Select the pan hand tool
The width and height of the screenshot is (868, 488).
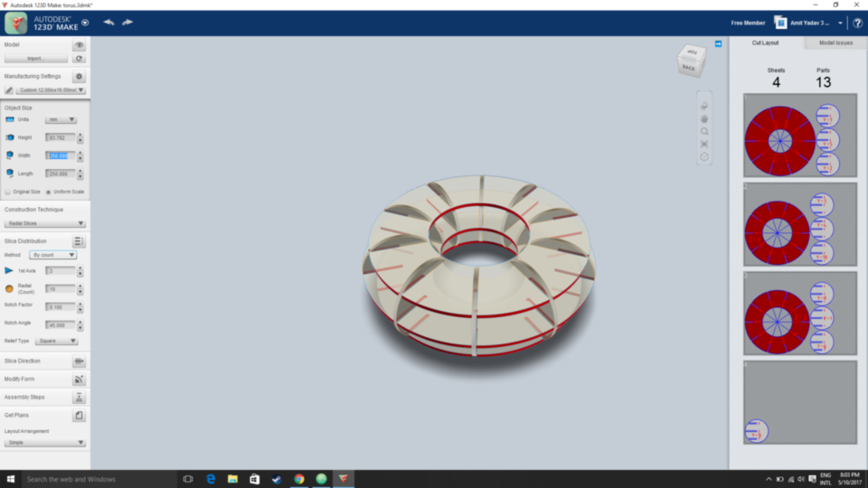(704, 118)
